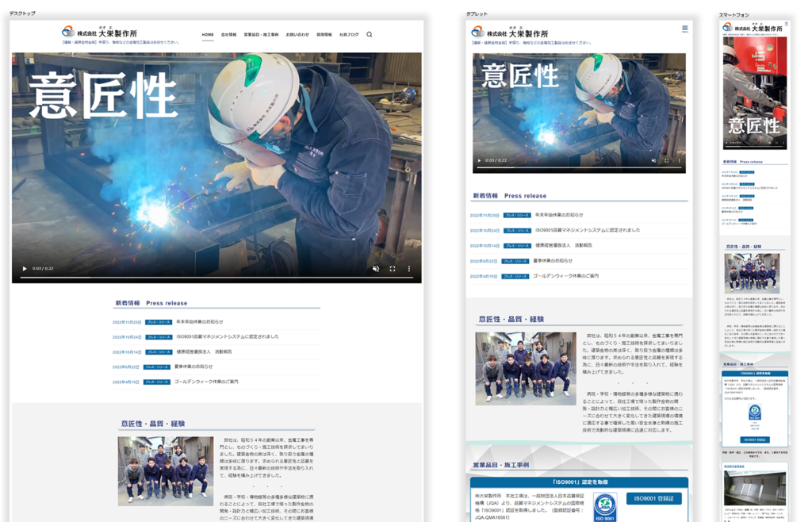Image resolution: width=812 pixels, height=522 pixels.
Task: Click fullscreen icon on tablet video
Action: 667,160
